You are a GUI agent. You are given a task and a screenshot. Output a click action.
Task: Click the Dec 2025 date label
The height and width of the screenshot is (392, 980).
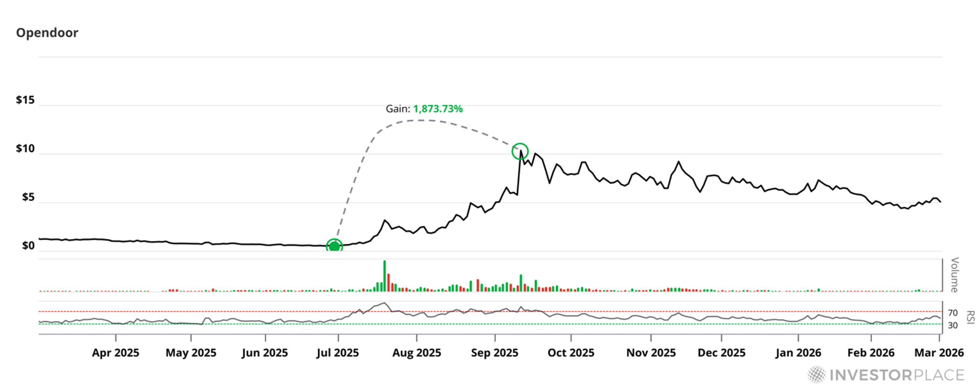point(721,353)
